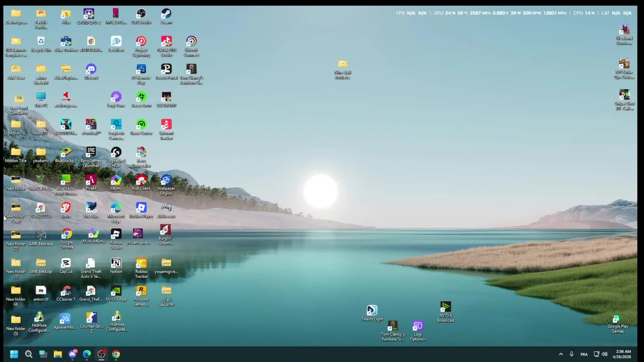Viewport: 644px width, 362px height.
Task: Select the TikTok LIVE Studio icon
Action: (x=166, y=46)
